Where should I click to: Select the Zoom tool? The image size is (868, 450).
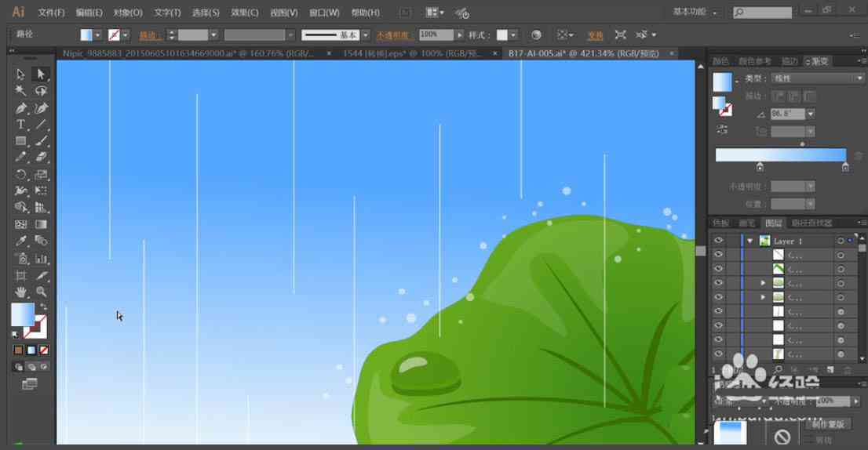pos(41,292)
